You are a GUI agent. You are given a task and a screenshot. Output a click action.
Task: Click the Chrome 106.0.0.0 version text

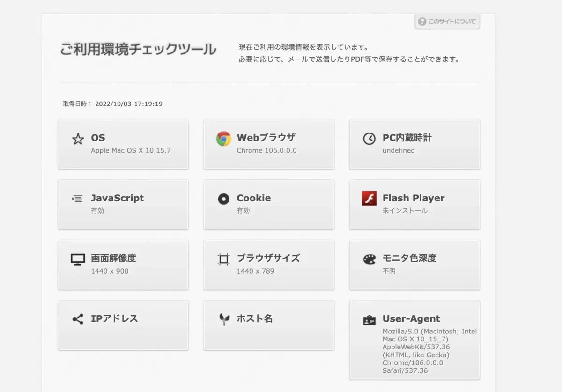[x=266, y=150]
